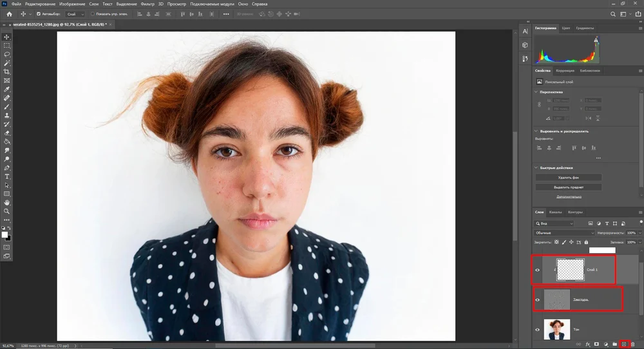
Task: Select the Crop tool
Action: (7, 72)
